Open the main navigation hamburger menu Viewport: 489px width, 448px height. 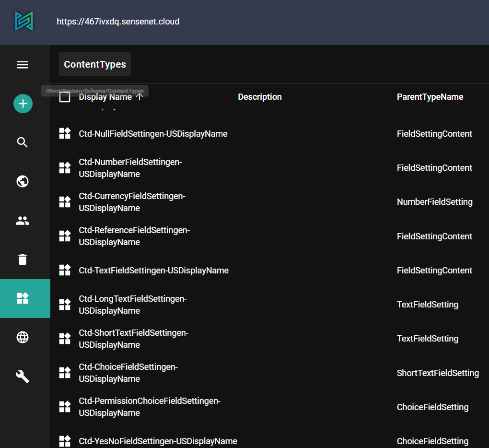[22, 65]
